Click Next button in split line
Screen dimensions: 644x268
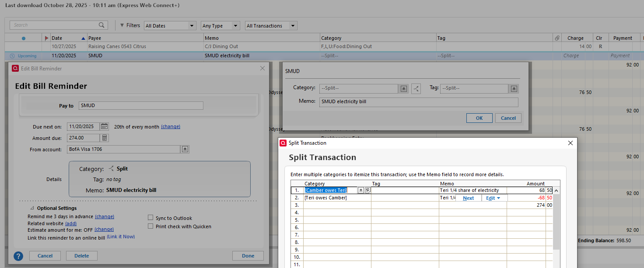[469, 198]
